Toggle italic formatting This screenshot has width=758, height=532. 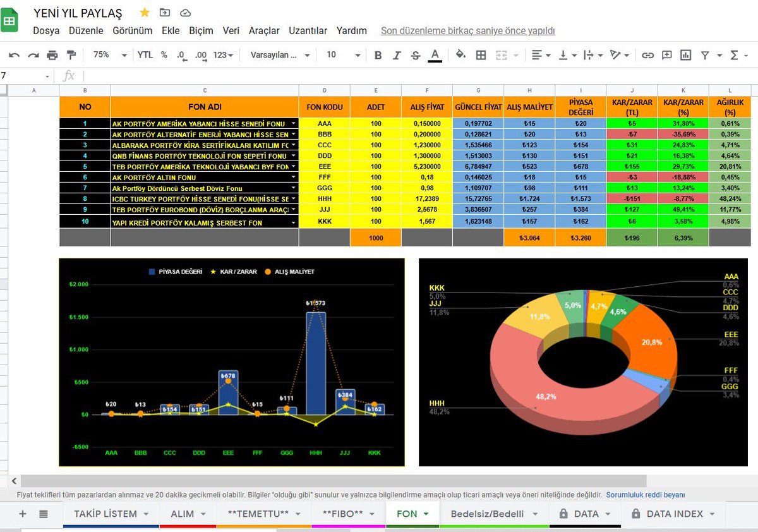coord(397,55)
